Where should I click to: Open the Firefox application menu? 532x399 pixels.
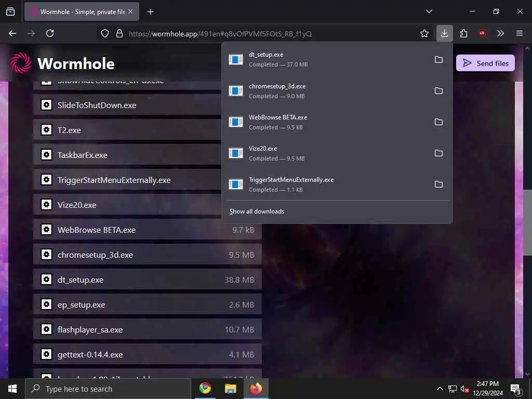tap(520, 33)
